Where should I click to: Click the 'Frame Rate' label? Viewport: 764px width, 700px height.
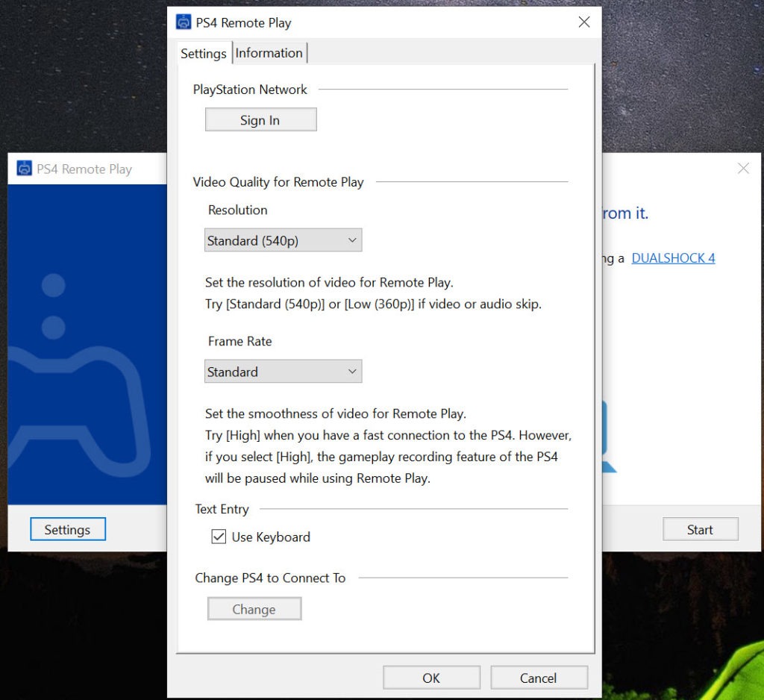[239, 341]
